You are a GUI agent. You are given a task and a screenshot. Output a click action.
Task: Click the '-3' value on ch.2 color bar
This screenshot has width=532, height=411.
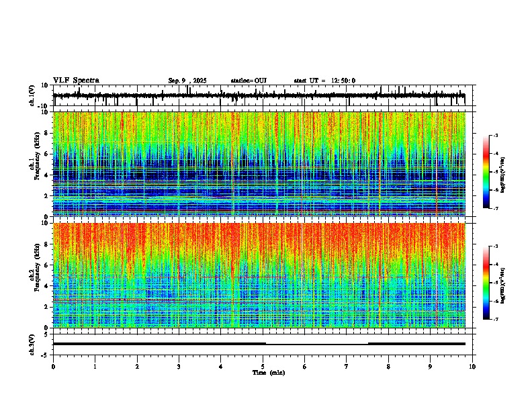495,246
